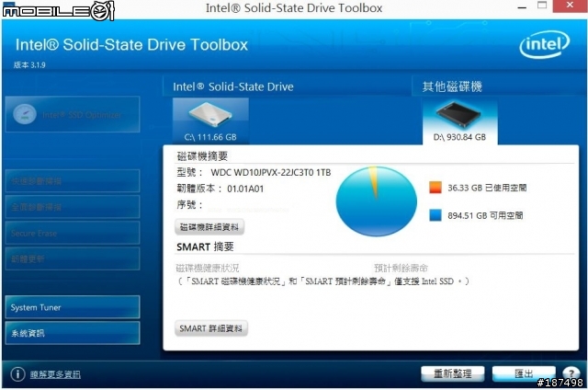The image size is (588, 390).
Task: Maximize the Toolbox window
Action: [542, 6]
